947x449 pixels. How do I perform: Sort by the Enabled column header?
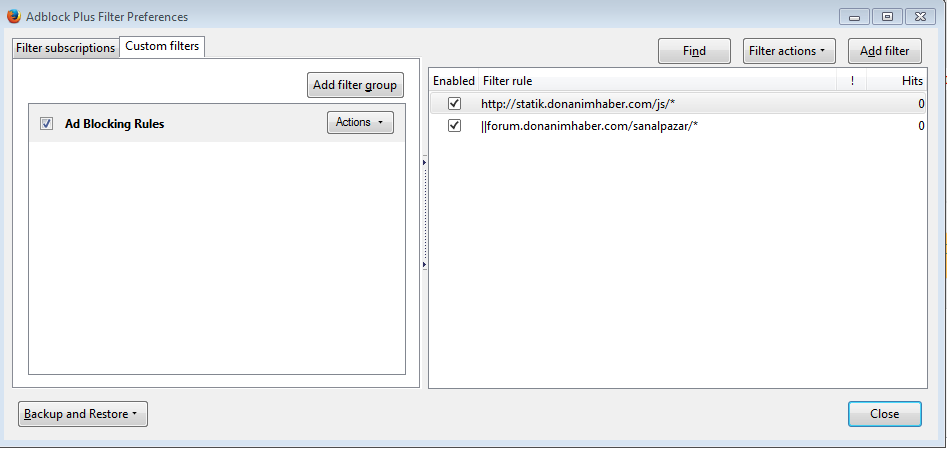(454, 80)
